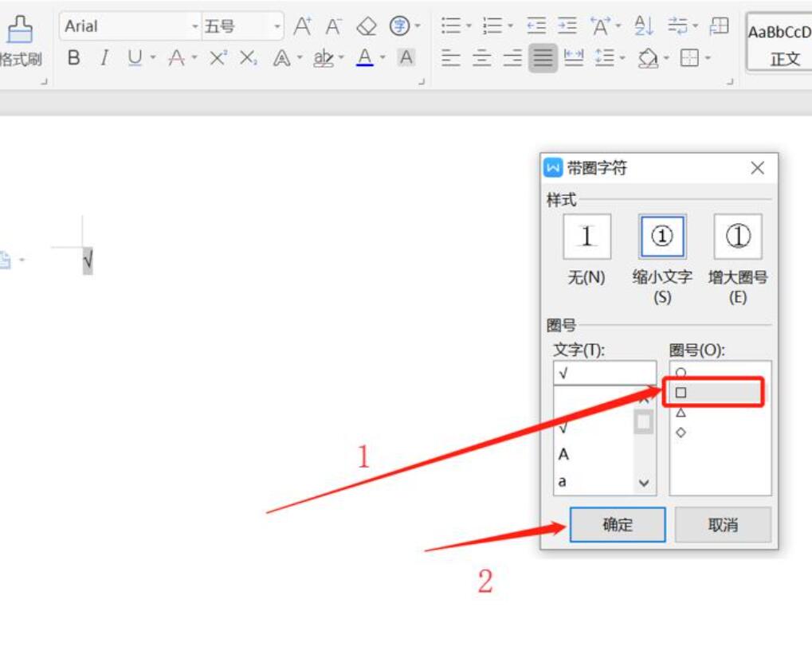Open the enclosed character (字) tool
Viewport: 812px width, 654px height.
(x=399, y=26)
